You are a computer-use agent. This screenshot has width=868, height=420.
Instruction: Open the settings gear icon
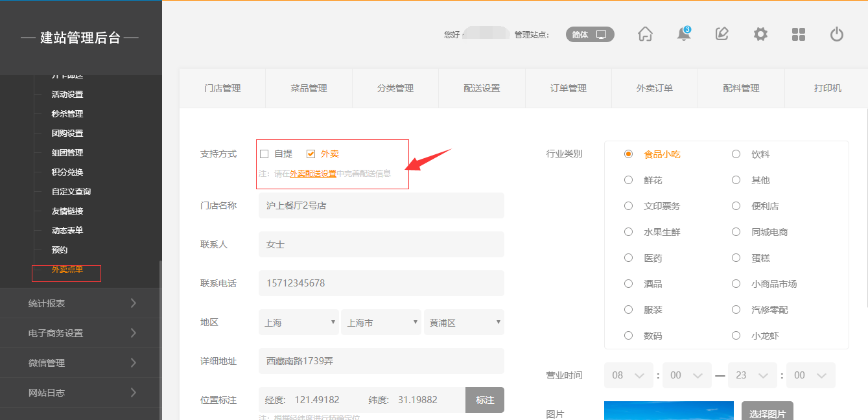[760, 34]
